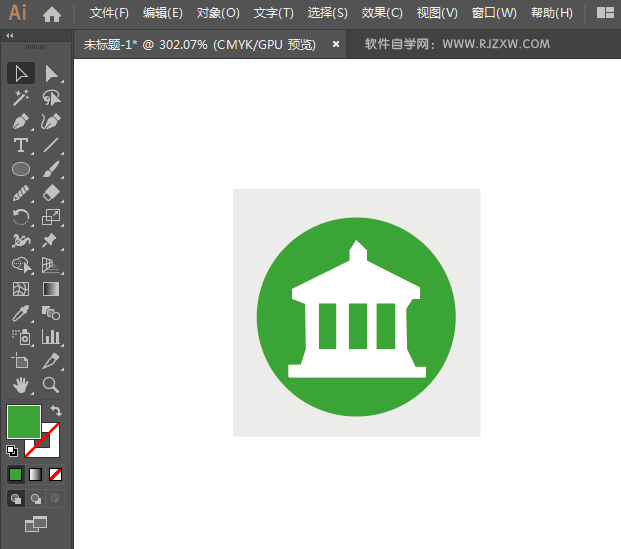Go to the Home screen icon

coord(52,14)
